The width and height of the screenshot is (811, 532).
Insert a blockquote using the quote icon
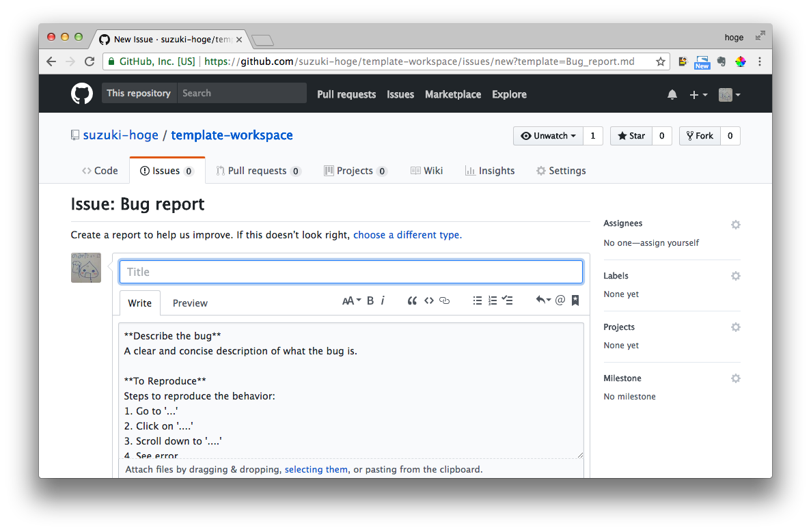(412, 300)
